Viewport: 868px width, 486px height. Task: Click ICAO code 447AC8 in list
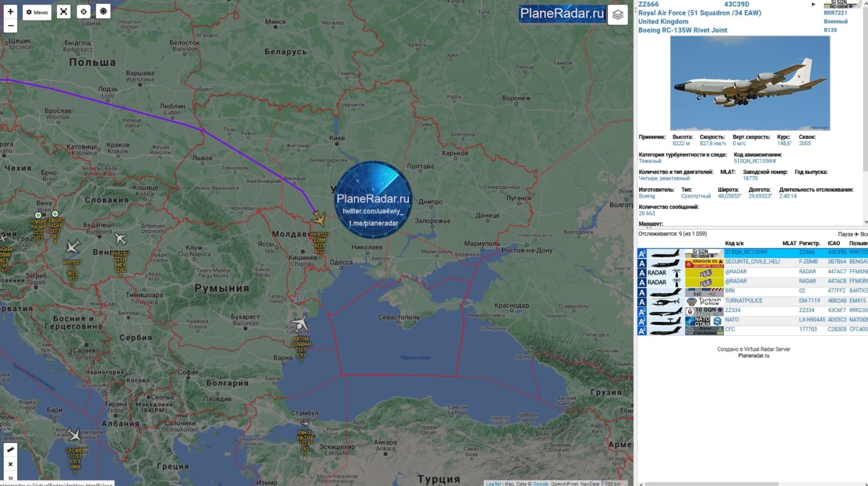click(x=837, y=282)
